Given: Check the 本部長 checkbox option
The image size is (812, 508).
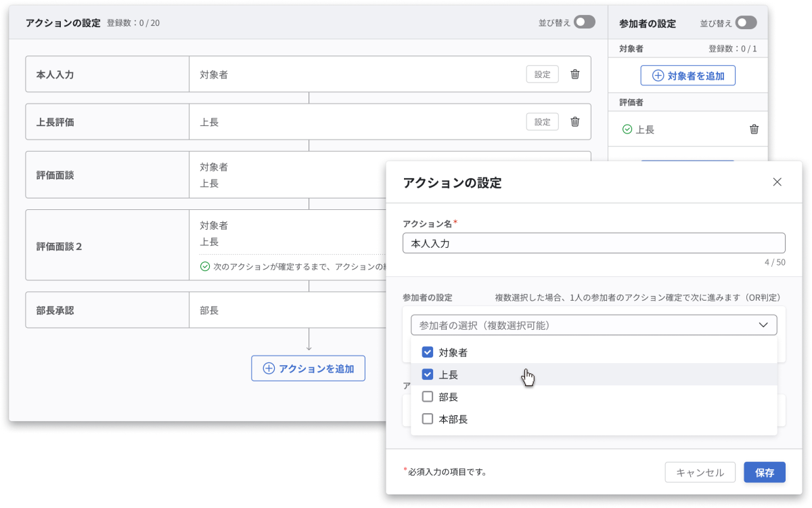Looking at the screenshot, I should pyautogui.click(x=428, y=419).
